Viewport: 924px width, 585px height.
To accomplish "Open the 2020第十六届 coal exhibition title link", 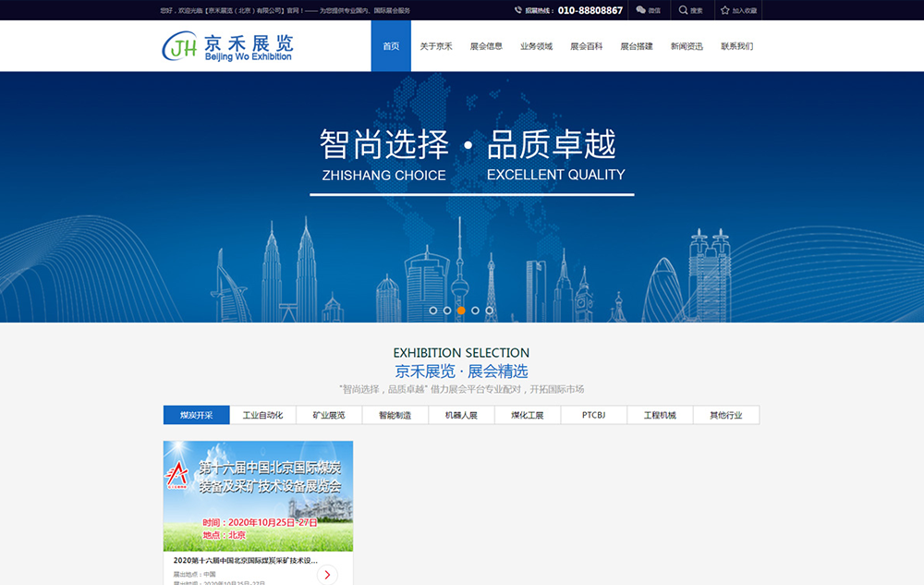I will pyautogui.click(x=246, y=560).
